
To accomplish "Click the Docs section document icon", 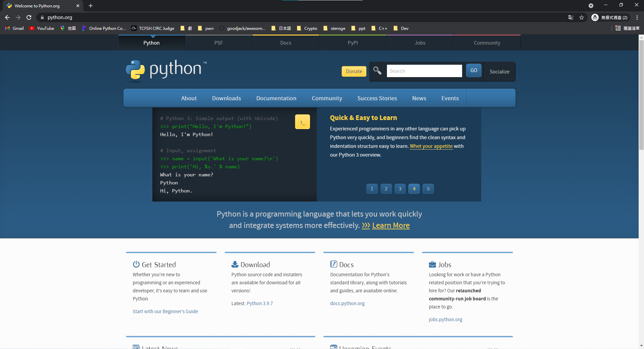I will (x=334, y=264).
